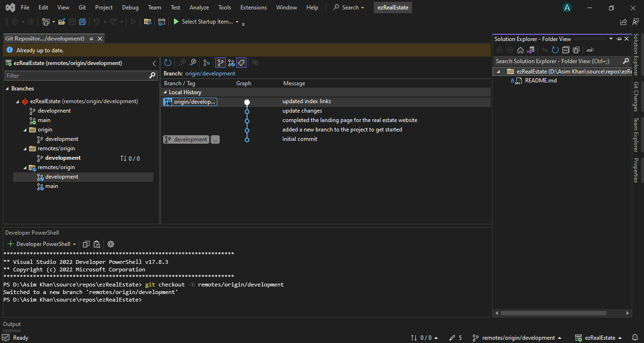644x343 pixels.
Task: Copy text from Developer PowerShell toolbar
Action: pos(86,244)
